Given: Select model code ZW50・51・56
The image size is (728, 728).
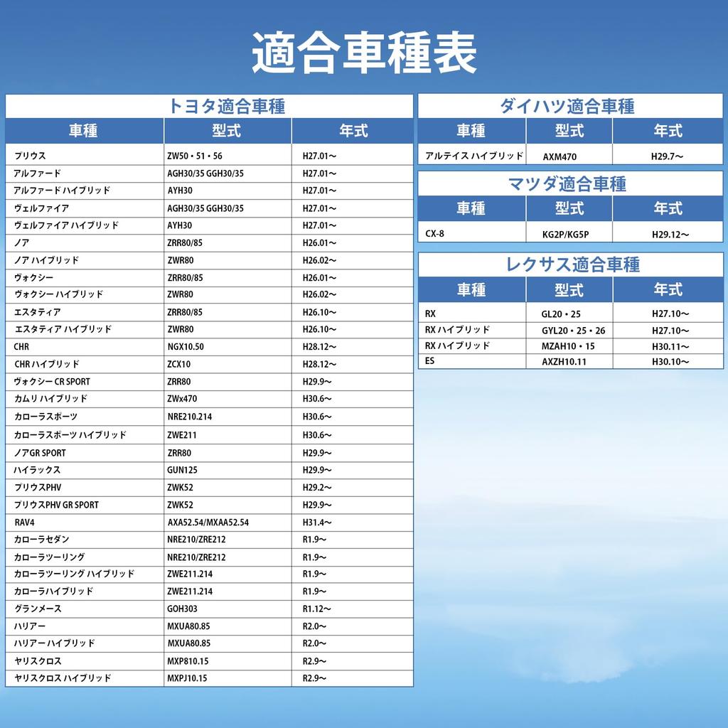Looking at the screenshot, I should tap(195, 156).
